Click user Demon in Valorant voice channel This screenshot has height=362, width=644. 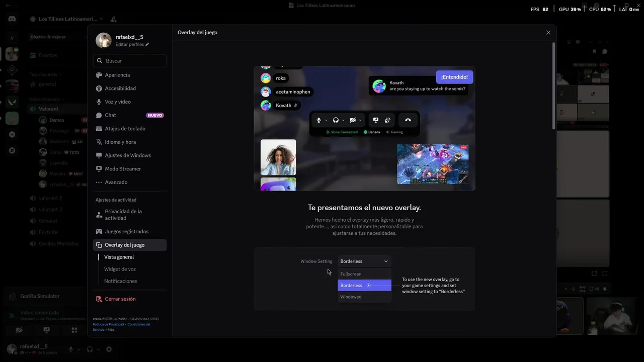(x=57, y=120)
